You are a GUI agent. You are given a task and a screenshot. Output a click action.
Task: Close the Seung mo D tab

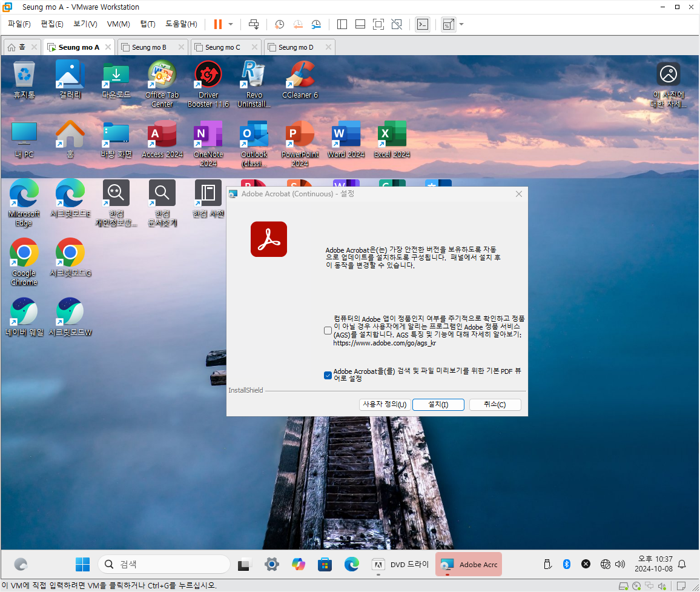329,47
